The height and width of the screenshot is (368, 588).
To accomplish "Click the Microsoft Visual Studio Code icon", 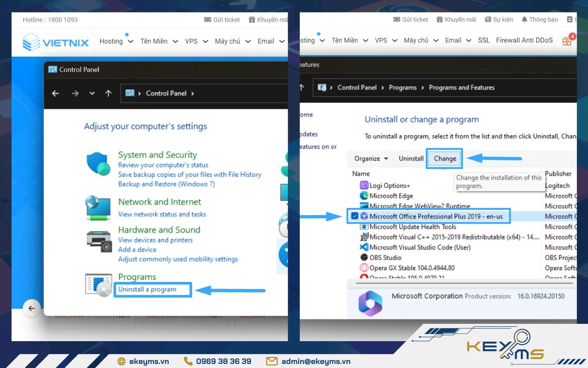I will click(x=363, y=247).
